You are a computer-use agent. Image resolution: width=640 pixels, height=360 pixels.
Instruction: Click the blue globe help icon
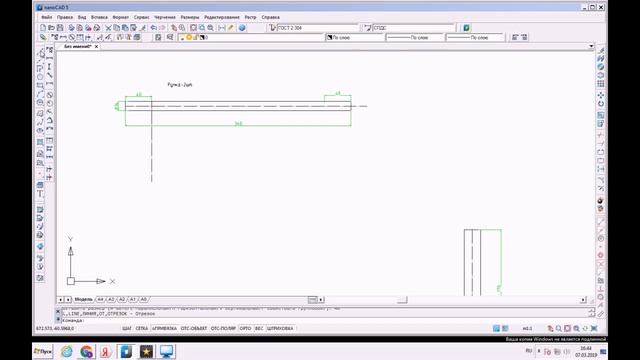(242, 28)
